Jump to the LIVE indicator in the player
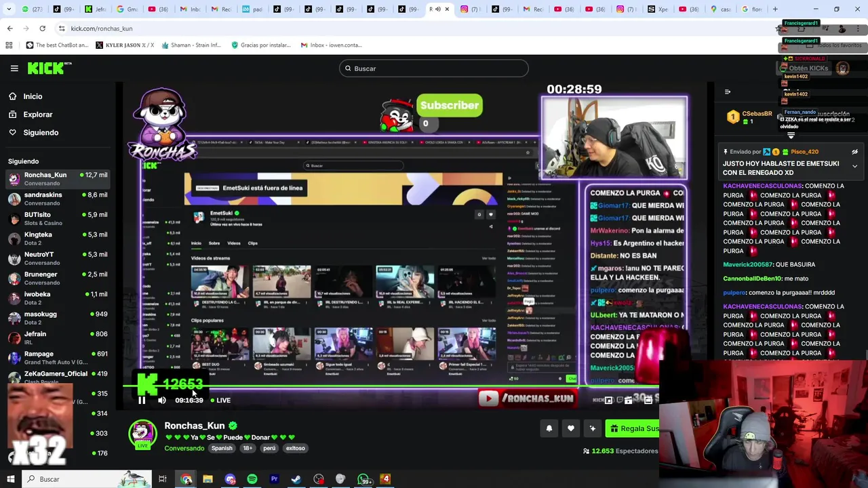The image size is (868, 488). (220, 400)
